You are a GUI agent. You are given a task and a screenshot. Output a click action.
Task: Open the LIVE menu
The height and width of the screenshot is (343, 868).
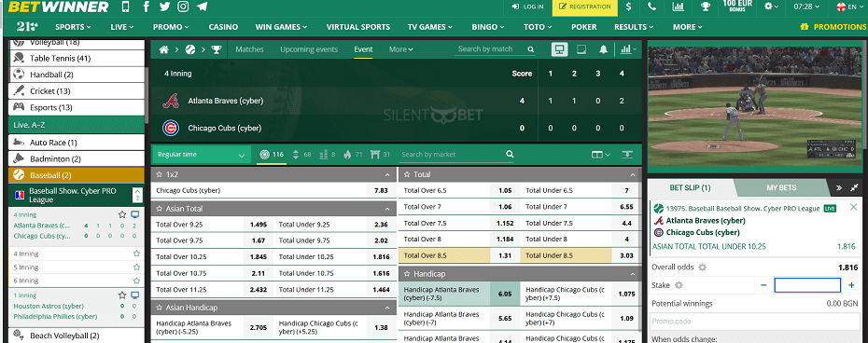click(x=121, y=26)
